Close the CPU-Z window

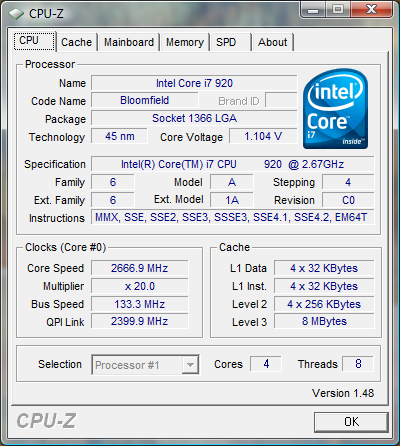click(x=371, y=9)
